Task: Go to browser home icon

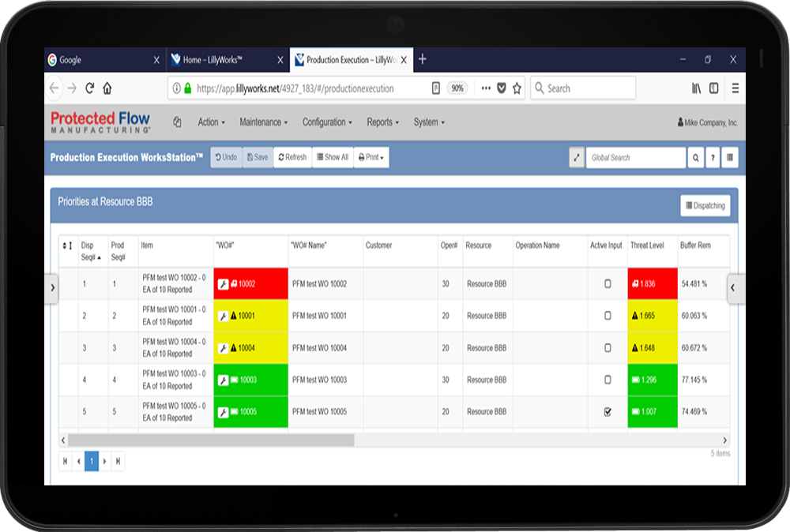Action: [107, 88]
